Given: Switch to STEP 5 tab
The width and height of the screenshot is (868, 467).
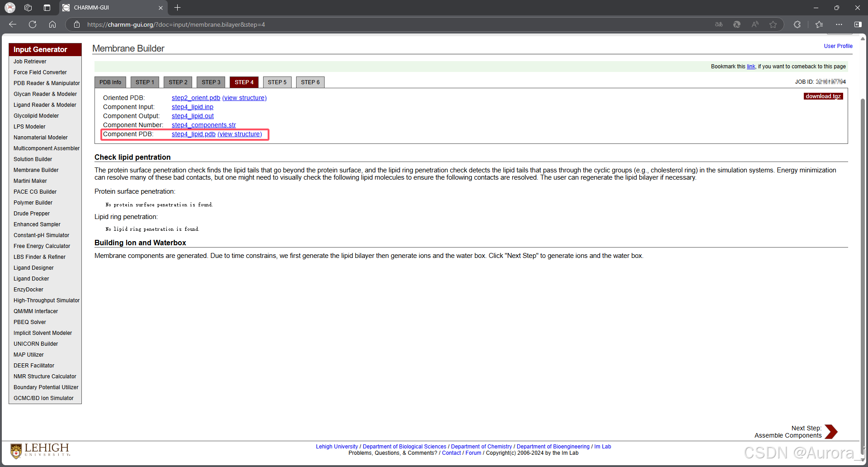Looking at the screenshot, I should 277,82.
